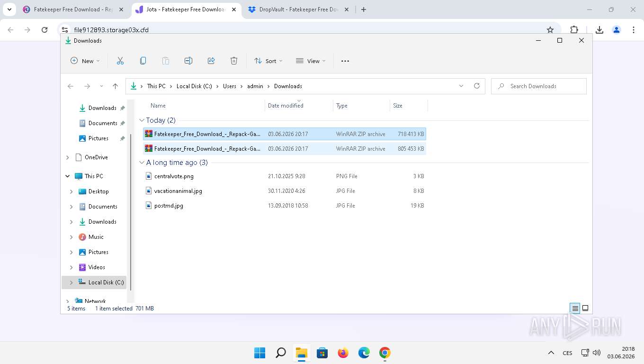Switch to DropVault Fatekeeper tab
The height and width of the screenshot is (364, 644).
[299, 9]
